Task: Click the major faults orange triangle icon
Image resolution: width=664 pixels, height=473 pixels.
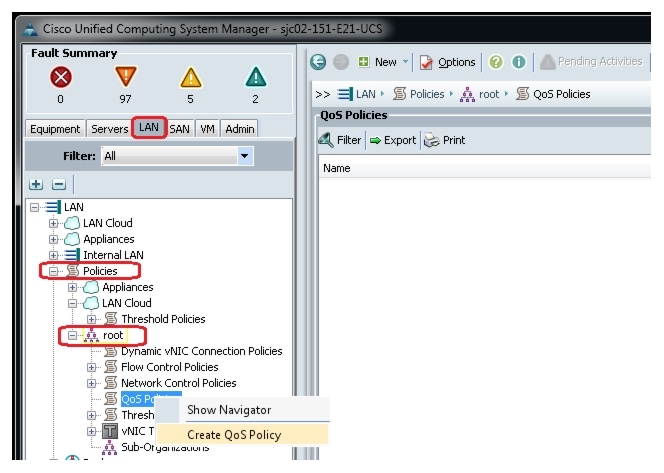Action: pos(126,77)
